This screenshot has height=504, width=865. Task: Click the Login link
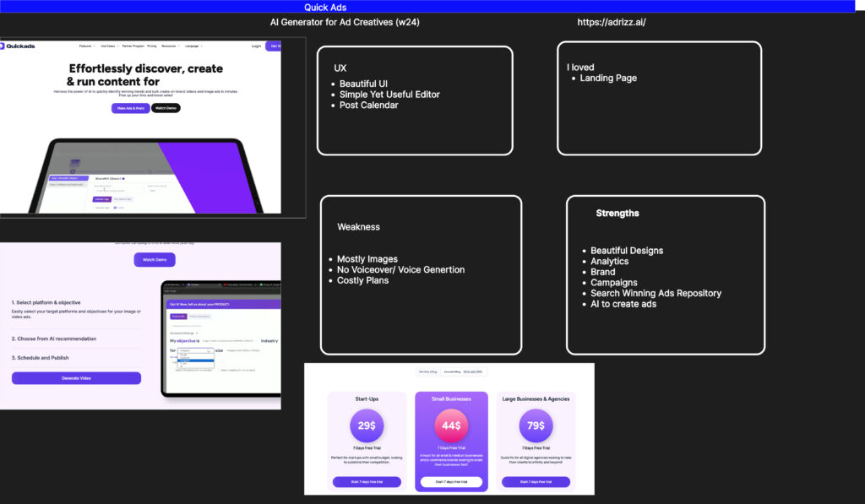pos(256,46)
